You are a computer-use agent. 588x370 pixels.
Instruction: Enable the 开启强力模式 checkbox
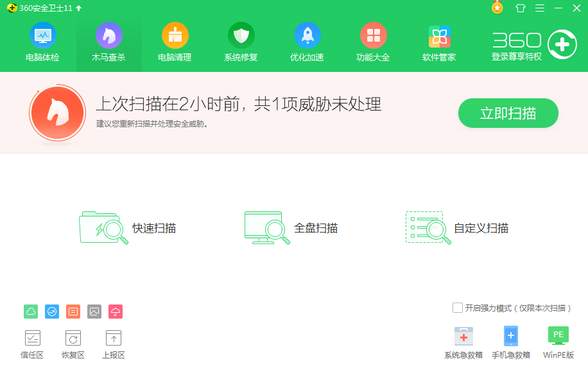click(x=458, y=308)
